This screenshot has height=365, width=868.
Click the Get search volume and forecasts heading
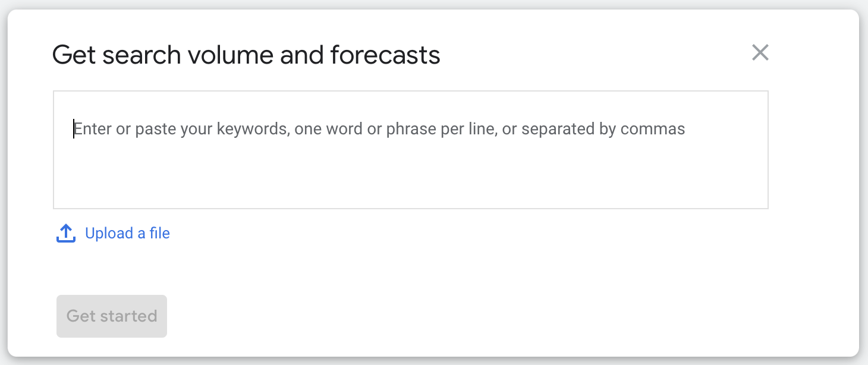(x=246, y=55)
